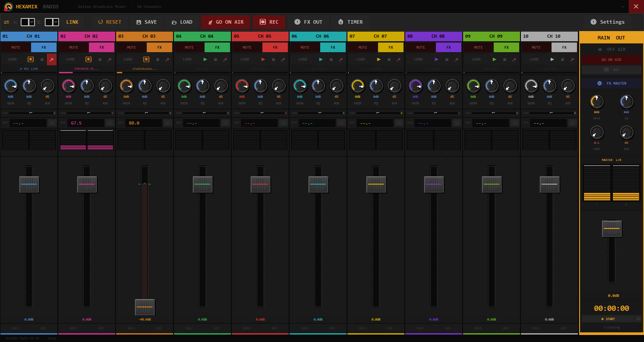Click the BPM reset icon on CH 03
The image size is (644, 342).
pos(168,123)
